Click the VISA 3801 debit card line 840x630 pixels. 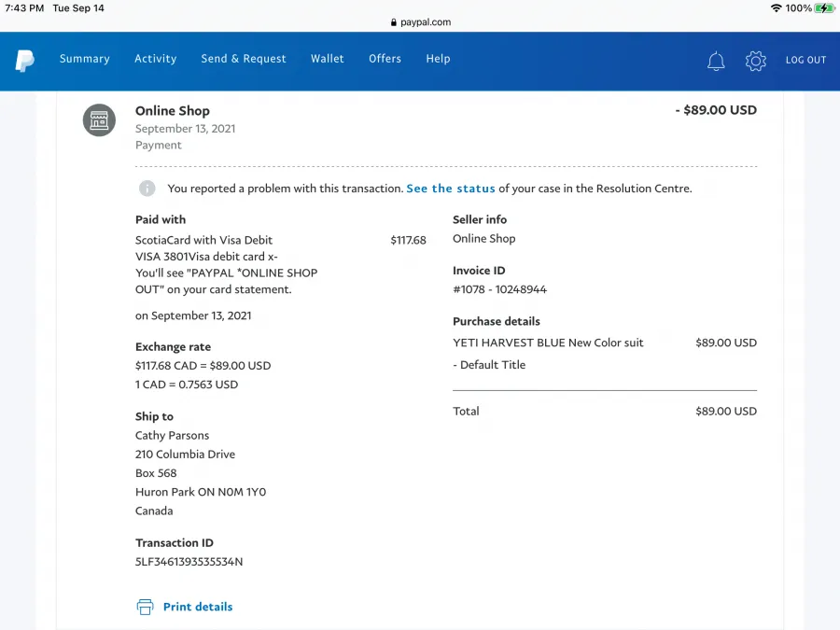[x=206, y=257]
